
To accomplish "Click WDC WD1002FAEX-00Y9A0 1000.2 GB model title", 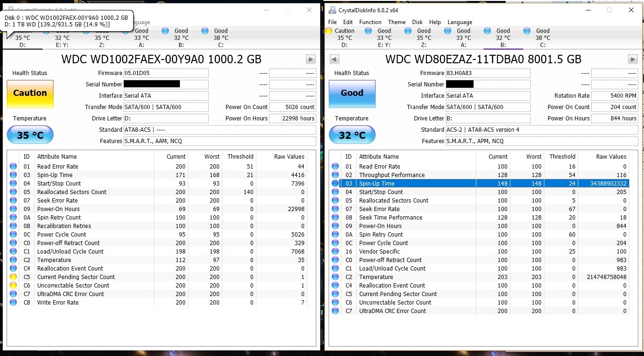I will (161, 59).
